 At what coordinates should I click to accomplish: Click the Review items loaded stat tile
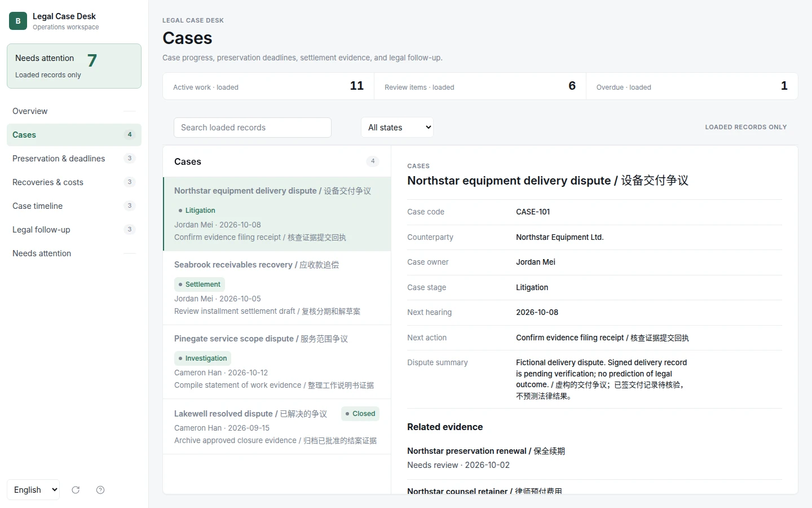click(480, 86)
